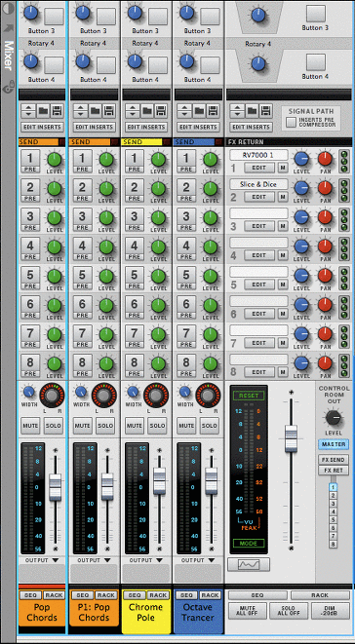Click send 3 level knob on Octave Trancer
The width and height of the screenshot is (355, 644).
point(211,217)
